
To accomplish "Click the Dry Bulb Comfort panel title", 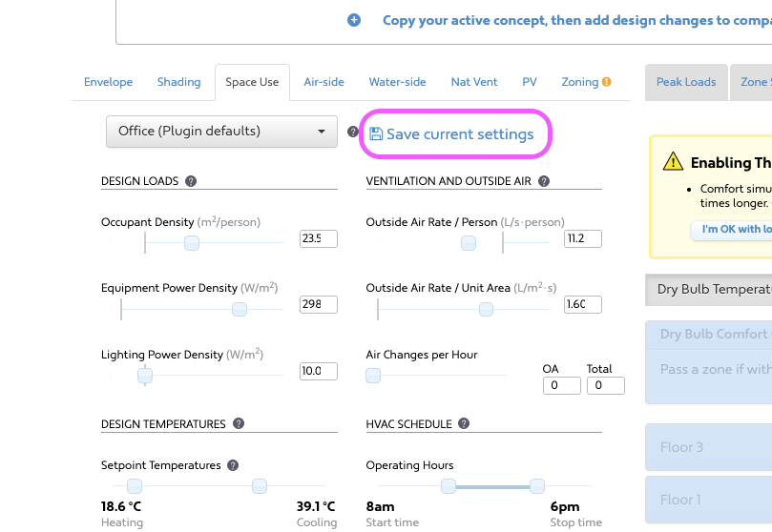I will (716, 334).
